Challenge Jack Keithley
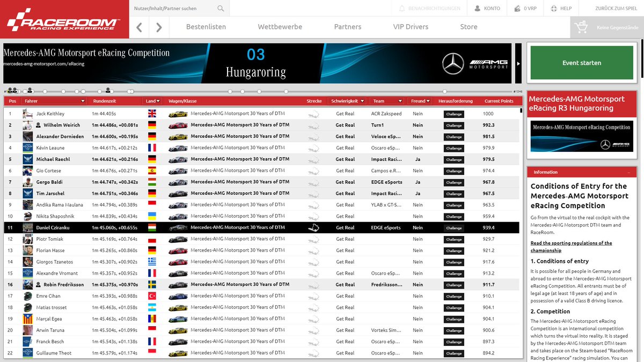The height and width of the screenshot is (362, 644). (x=453, y=114)
